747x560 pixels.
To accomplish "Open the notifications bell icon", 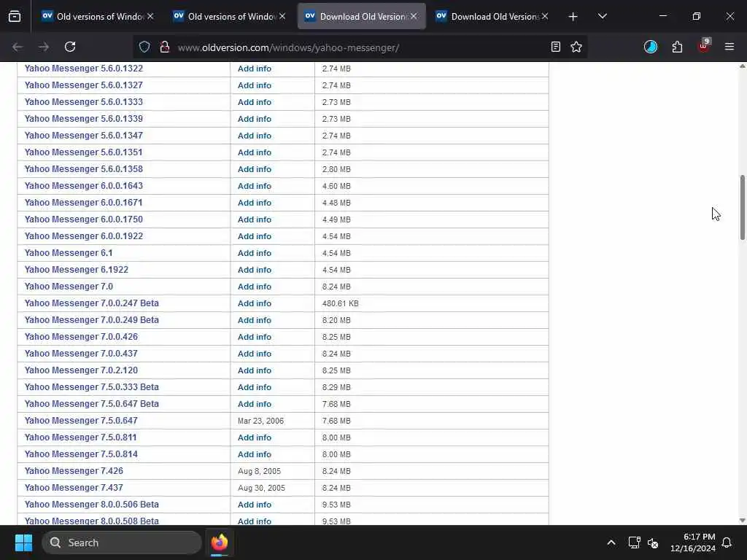I will 727,542.
